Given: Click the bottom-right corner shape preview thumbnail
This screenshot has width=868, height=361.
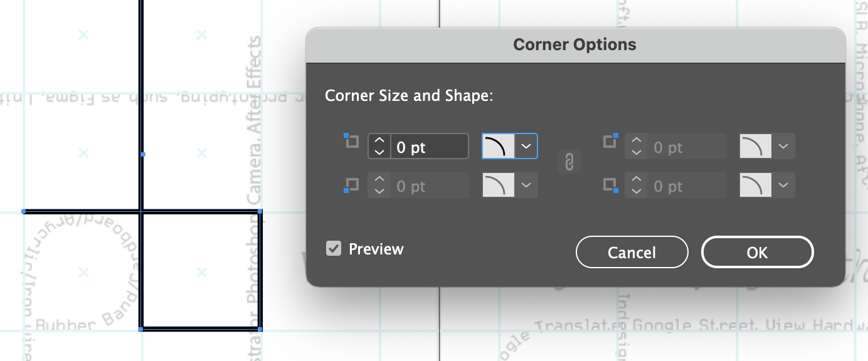Looking at the screenshot, I should click(x=757, y=184).
